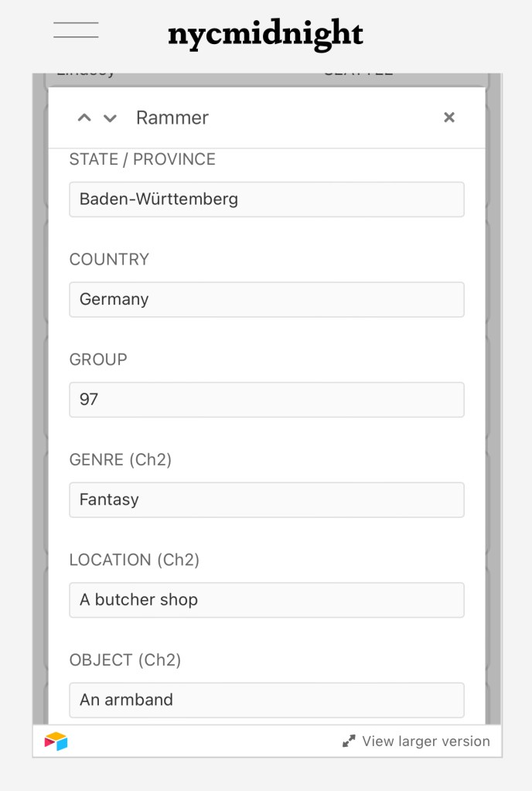
Task: Select the 'An armband' object field
Action: (267, 700)
